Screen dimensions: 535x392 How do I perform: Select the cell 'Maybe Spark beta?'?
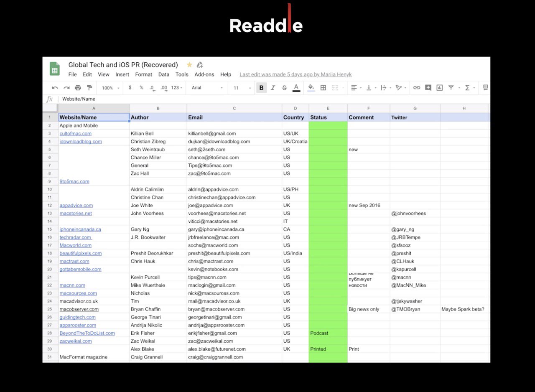(x=464, y=309)
